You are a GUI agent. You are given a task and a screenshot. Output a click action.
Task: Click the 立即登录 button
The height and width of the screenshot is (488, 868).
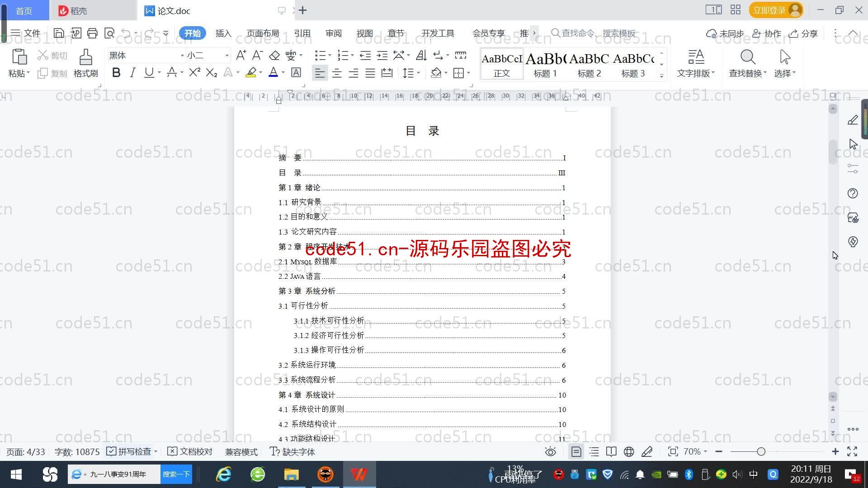[771, 10]
